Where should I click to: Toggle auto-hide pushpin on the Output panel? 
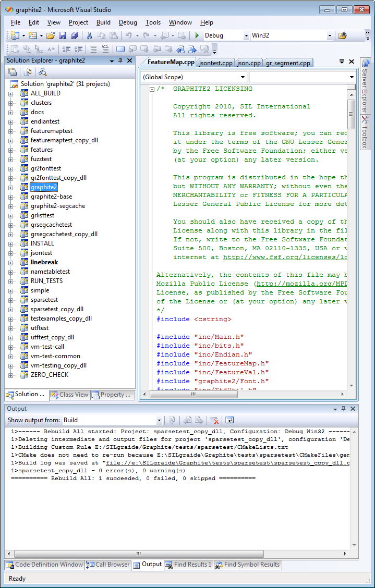click(344, 409)
